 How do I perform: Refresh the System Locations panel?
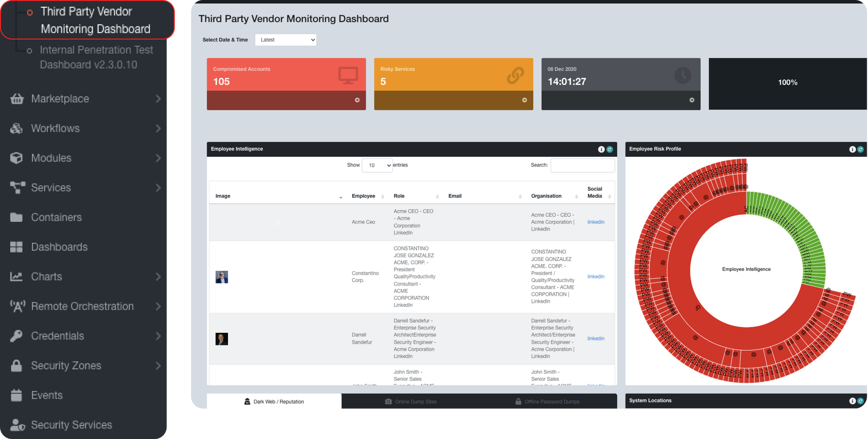click(860, 401)
